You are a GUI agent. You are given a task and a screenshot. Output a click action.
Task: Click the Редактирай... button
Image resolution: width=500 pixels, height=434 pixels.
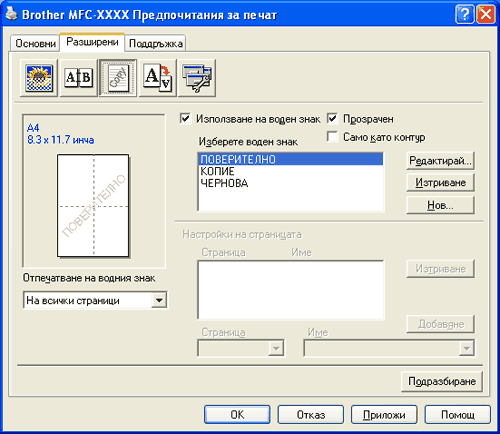coord(440,161)
